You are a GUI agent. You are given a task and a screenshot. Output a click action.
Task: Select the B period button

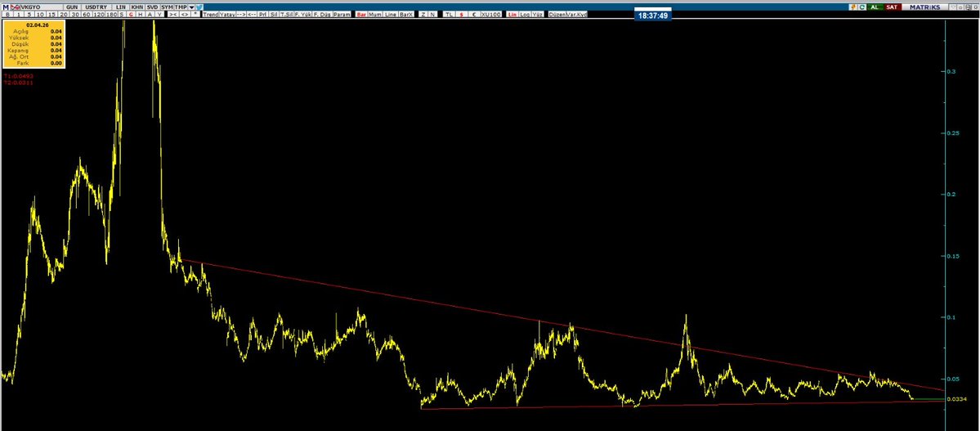point(7,14)
